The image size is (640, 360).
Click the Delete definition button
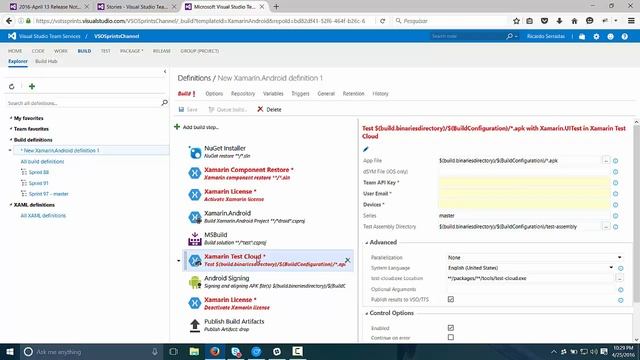269,109
